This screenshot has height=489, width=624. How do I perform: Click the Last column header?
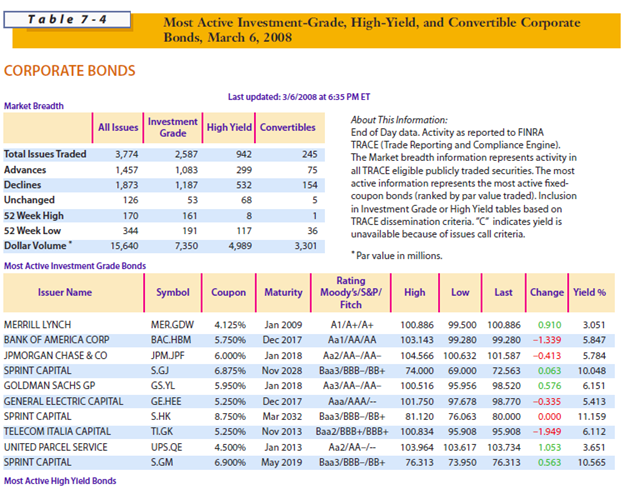[x=503, y=292]
